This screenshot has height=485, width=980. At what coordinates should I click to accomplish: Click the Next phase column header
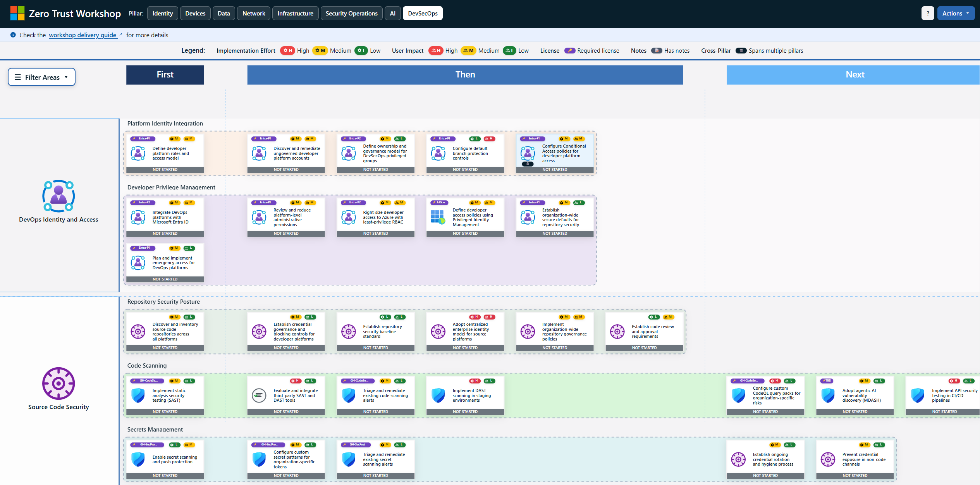pos(853,75)
